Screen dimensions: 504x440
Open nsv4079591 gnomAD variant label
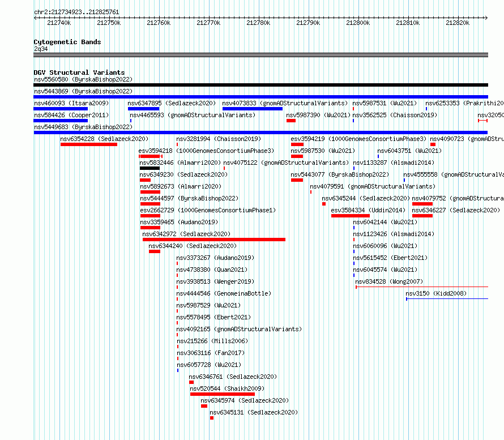(x=373, y=186)
